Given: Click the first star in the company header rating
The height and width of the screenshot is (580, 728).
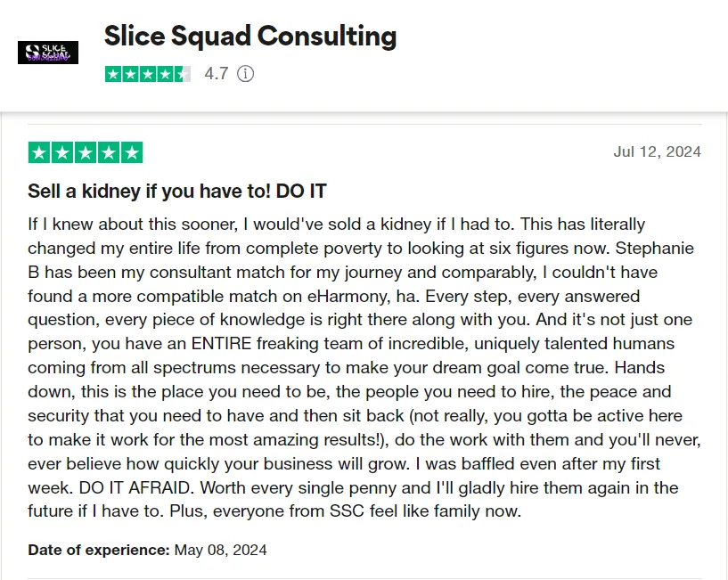Looking at the screenshot, I should pos(113,74).
